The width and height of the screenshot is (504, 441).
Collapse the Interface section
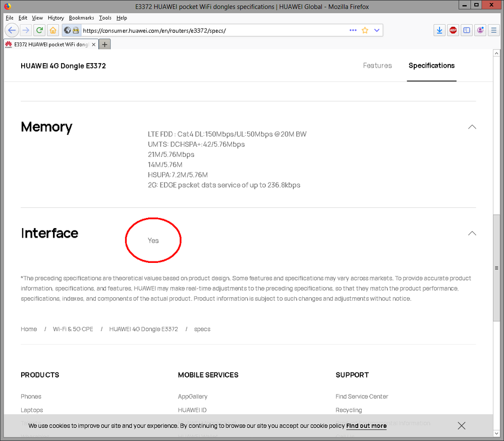[472, 233]
